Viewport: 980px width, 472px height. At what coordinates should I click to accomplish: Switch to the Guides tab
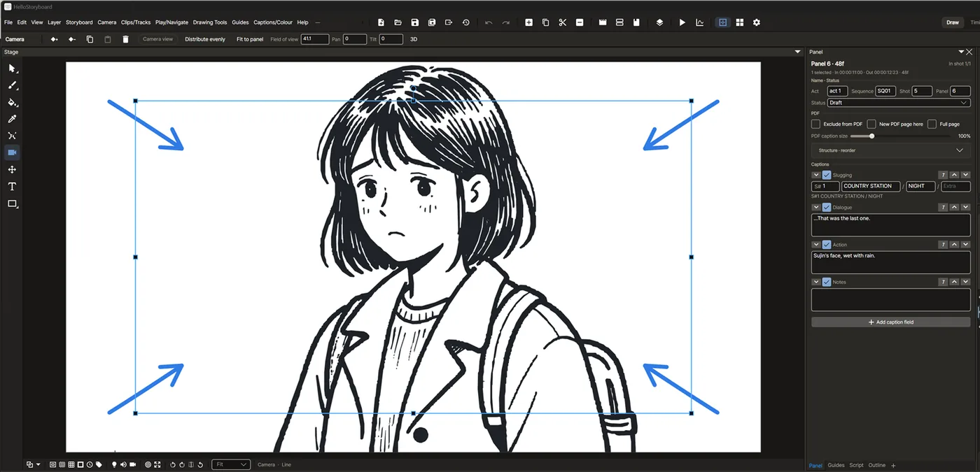pyautogui.click(x=836, y=465)
